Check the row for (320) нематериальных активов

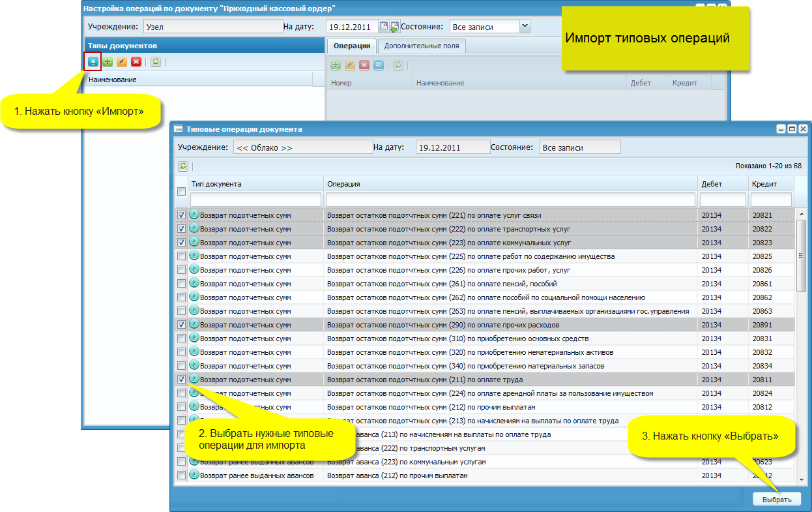182,352
